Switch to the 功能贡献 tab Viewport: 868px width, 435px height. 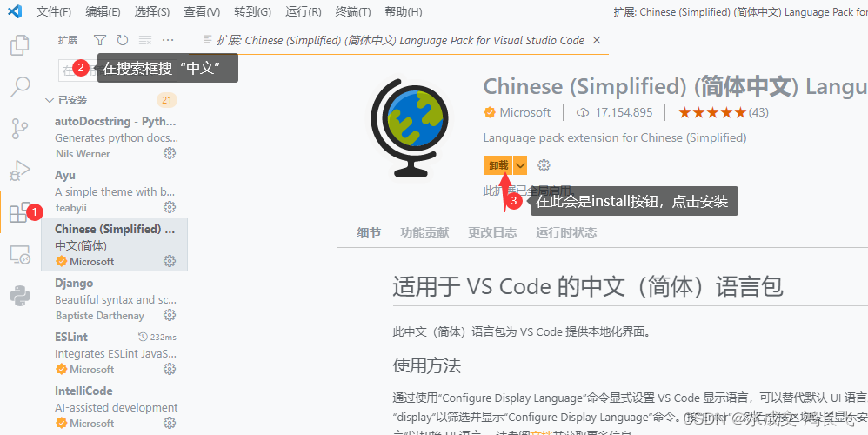[x=424, y=232]
